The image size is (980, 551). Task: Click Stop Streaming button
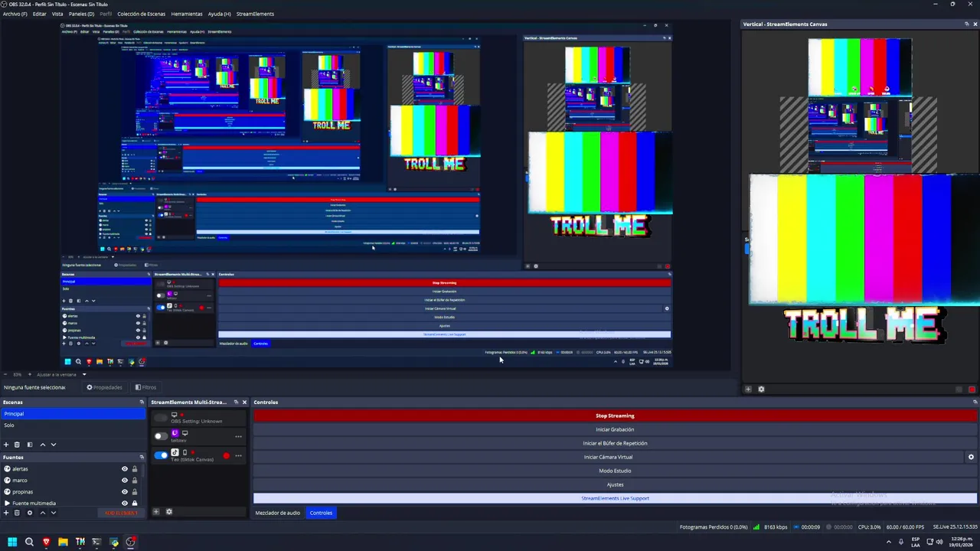click(x=615, y=416)
